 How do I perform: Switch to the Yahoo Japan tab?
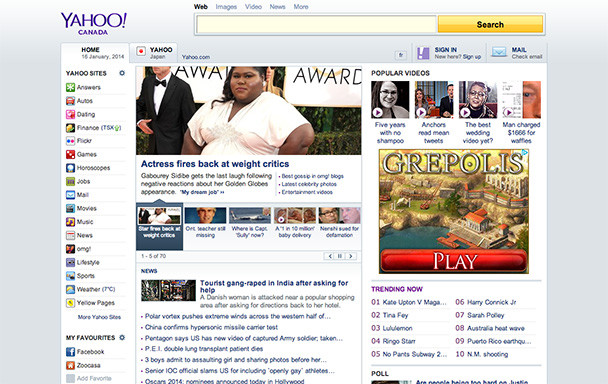tap(154, 53)
